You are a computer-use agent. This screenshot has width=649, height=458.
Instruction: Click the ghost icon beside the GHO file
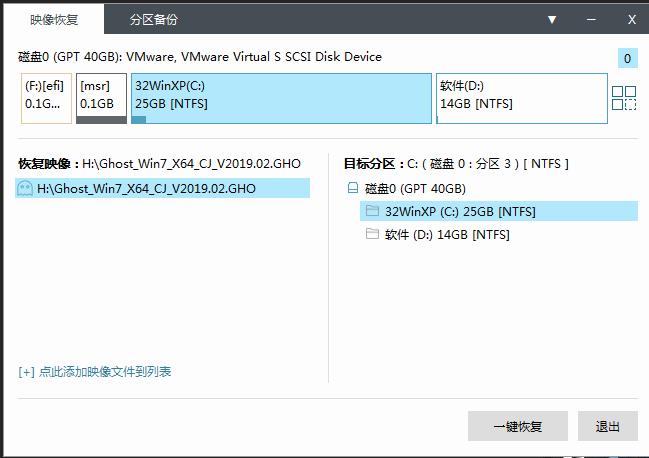click(x=26, y=188)
